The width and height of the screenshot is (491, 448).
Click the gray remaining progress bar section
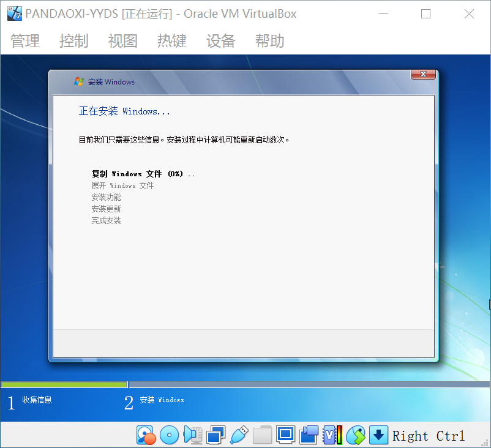coord(309,384)
